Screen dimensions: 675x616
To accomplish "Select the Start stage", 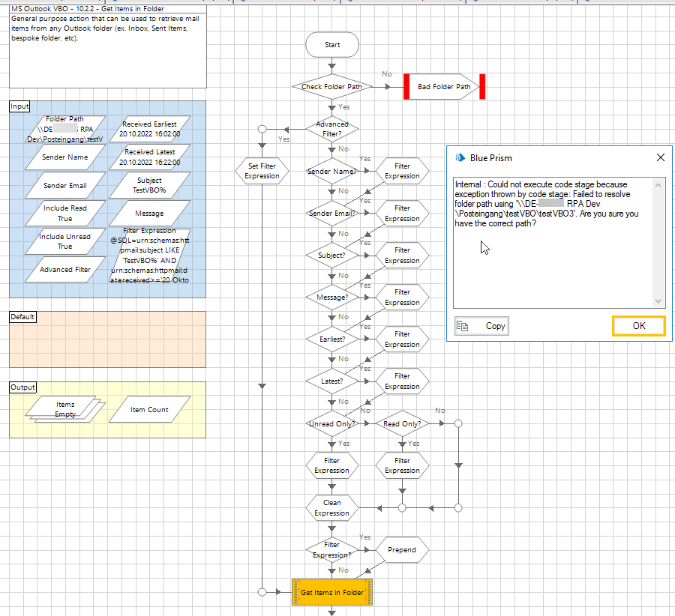I will tap(332, 45).
